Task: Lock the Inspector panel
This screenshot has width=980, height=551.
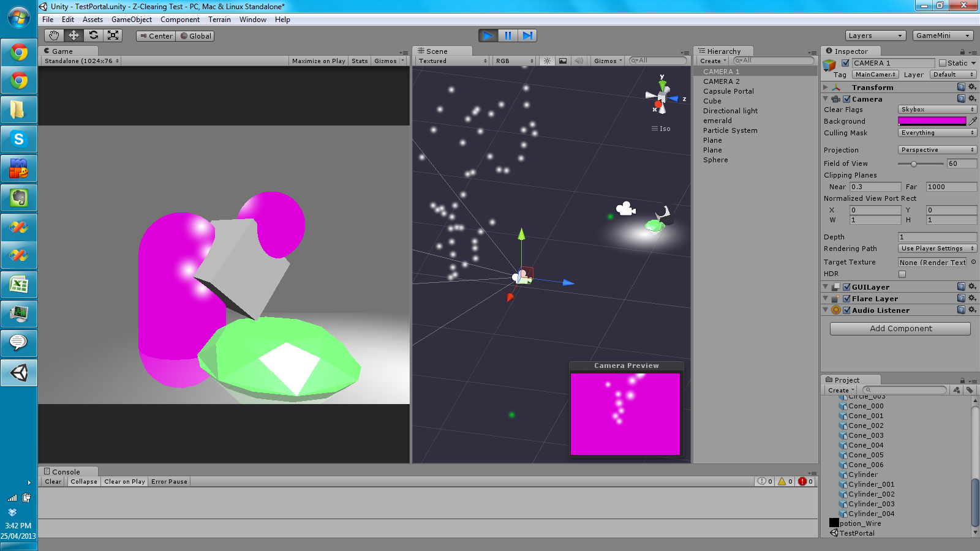Action: (x=962, y=52)
